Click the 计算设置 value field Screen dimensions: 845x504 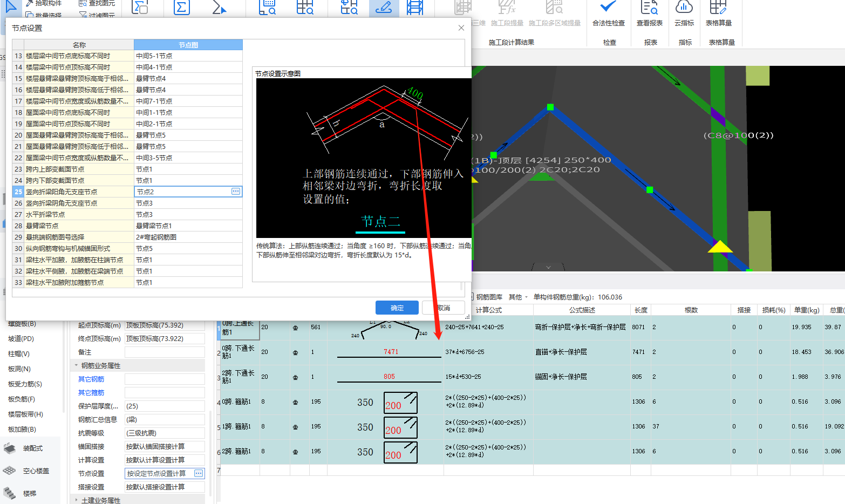coord(165,460)
